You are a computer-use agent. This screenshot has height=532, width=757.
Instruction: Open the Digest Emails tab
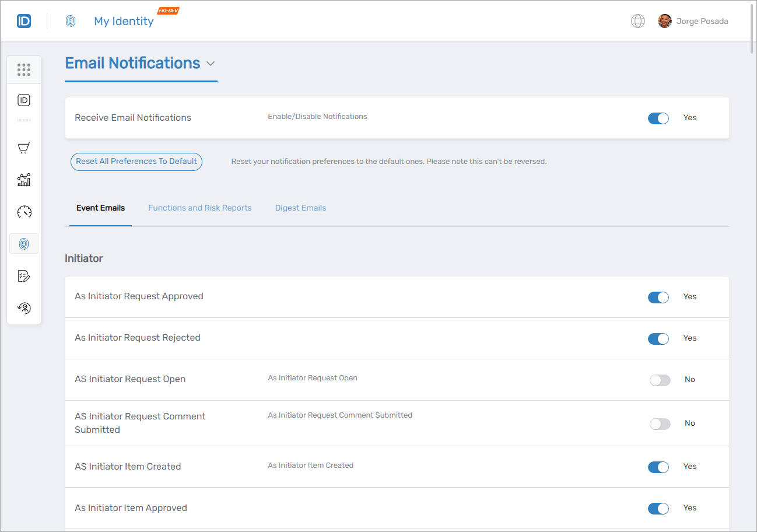300,208
